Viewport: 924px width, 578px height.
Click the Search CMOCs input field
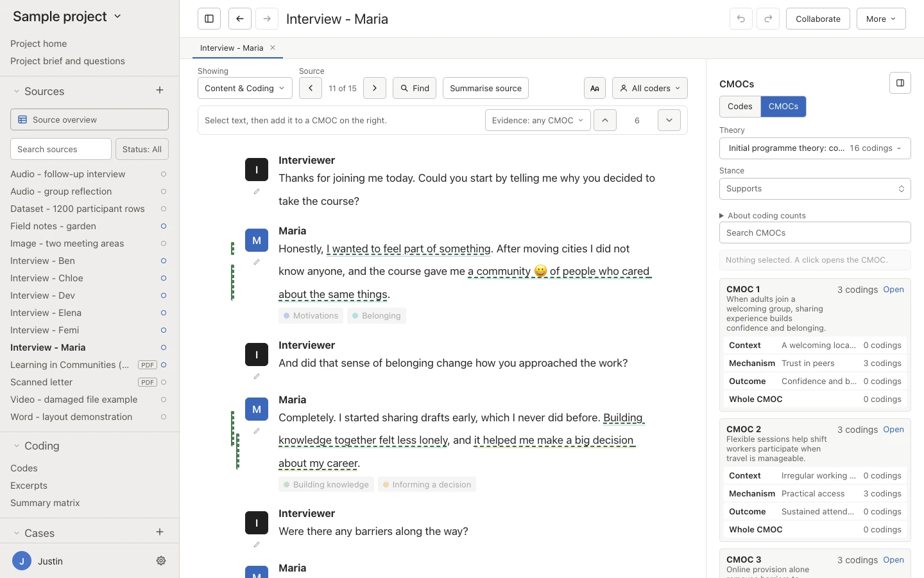coord(815,232)
